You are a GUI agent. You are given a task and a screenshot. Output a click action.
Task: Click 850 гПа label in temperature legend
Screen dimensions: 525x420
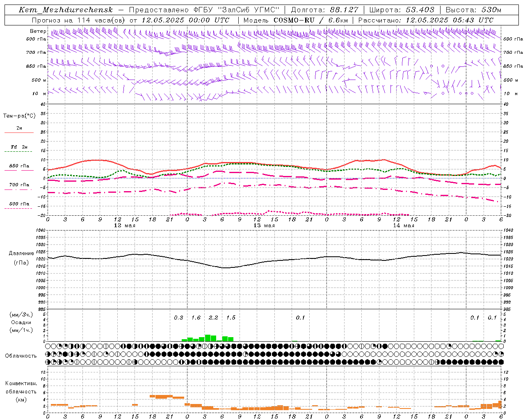click(x=19, y=166)
